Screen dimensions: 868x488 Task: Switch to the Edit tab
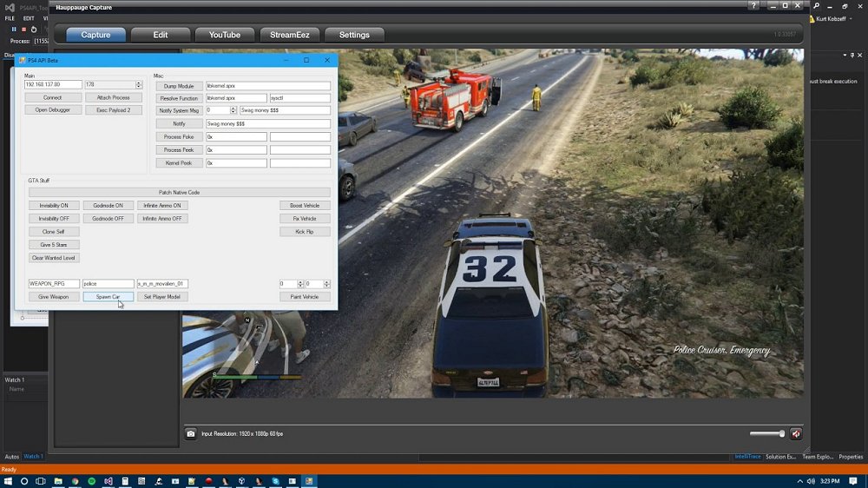click(x=161, y=35)
